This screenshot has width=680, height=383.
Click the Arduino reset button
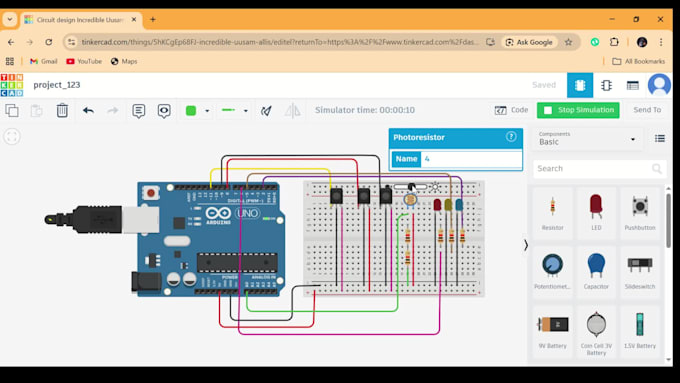(x=150, y=193)
